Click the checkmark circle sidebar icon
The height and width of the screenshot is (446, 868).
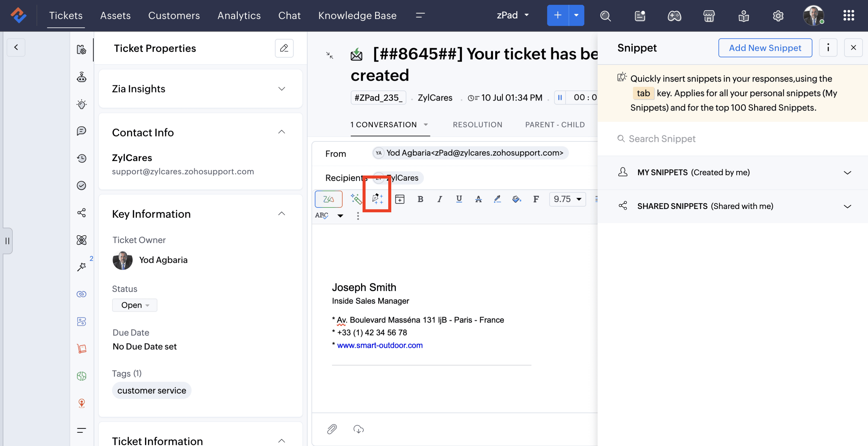(82, 186)
